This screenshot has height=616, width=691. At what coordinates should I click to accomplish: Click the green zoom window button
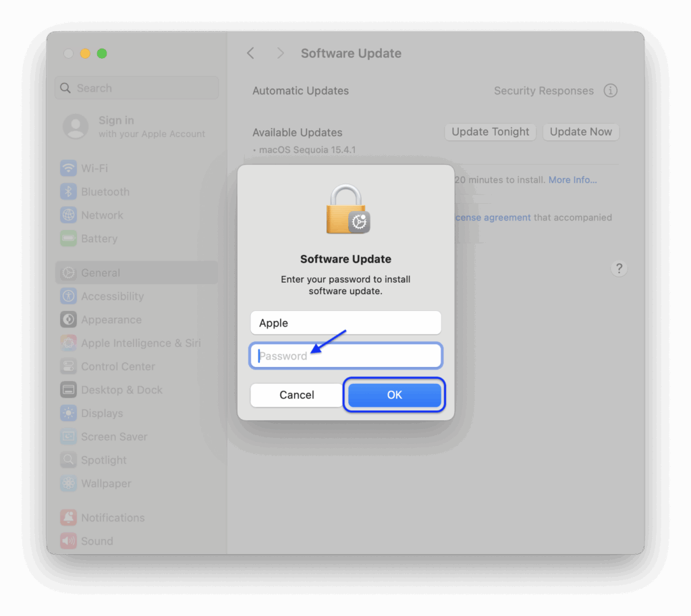point(102,53)
